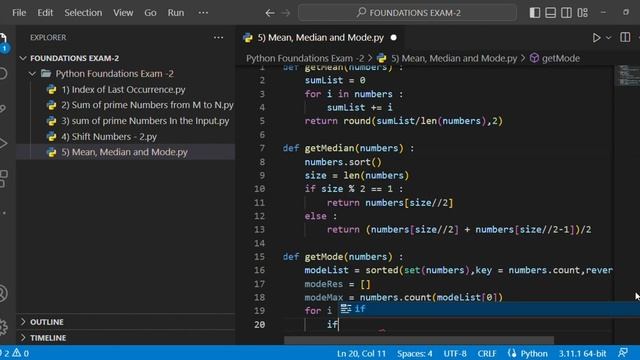Image resolution: width=640 pixels, height=360 pixels.
Task: Show more menu items via ellipsis
Action: [x=203, y=13]
